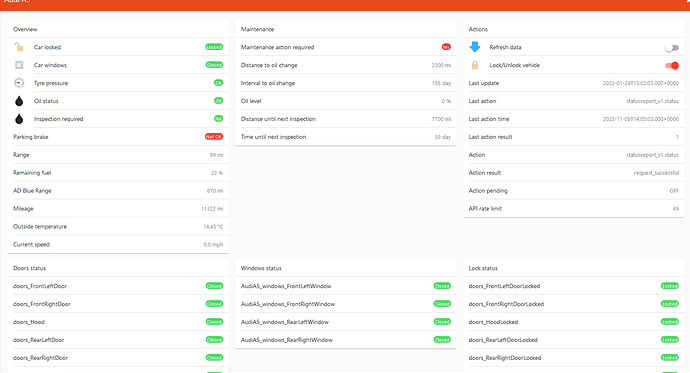Click the Actions card title
Viewport: 690px width, 373px height.
(478, 29)
